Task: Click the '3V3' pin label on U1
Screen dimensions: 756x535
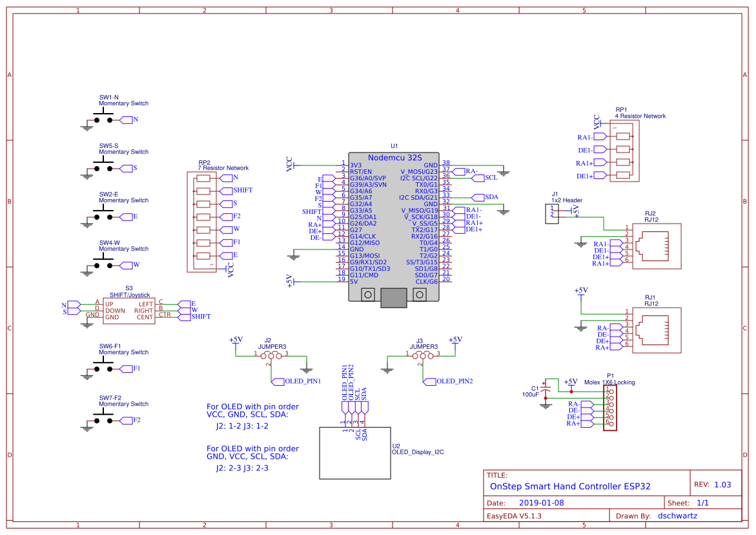Action: 356,165
